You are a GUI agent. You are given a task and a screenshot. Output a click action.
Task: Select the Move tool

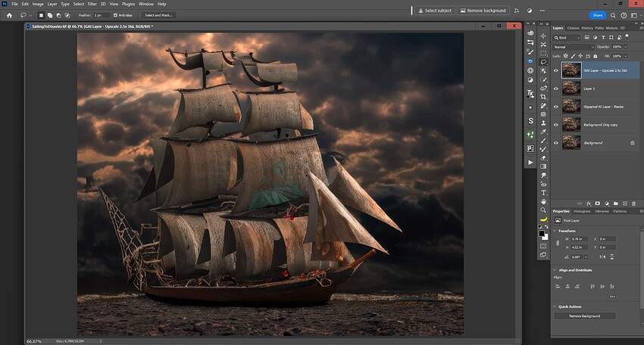(x=543, y=36)
